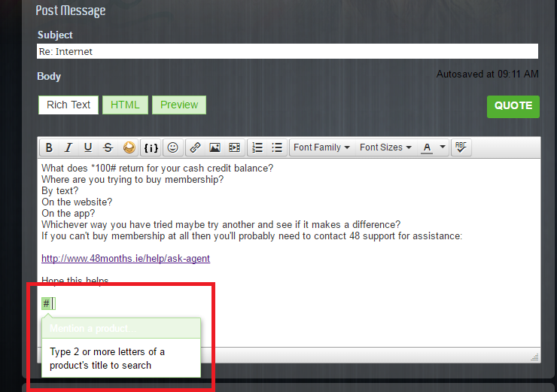
Task: Run the ABC spell checker
Action: pos(461,147)
